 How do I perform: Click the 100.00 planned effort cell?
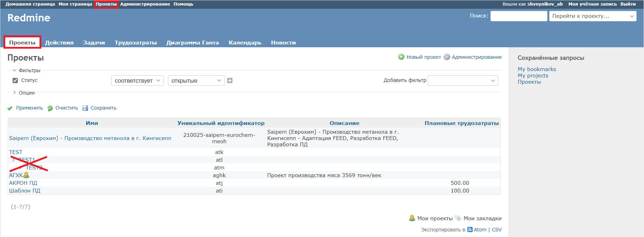pos(460,191)
